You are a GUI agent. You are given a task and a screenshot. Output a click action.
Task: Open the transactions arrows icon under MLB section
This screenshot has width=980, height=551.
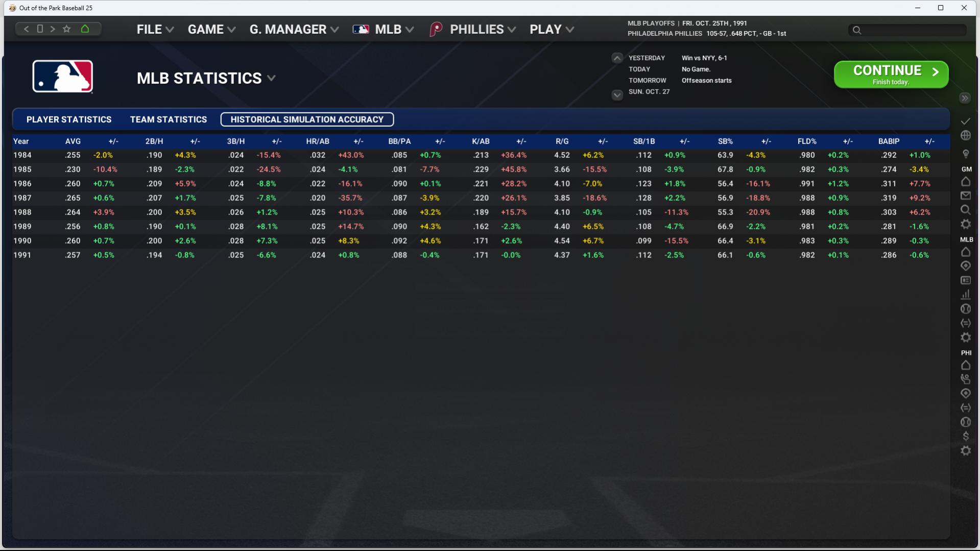tap(966, 323)
